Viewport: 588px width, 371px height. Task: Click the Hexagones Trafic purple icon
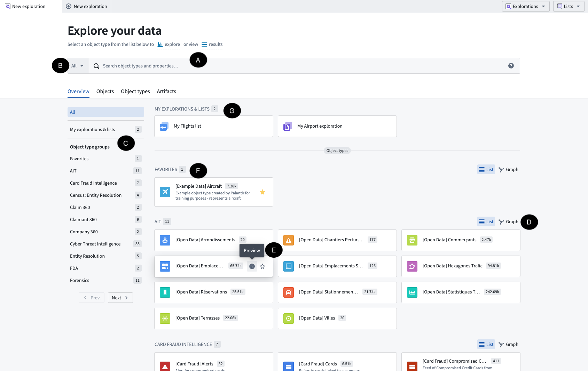(x=412, y=266)
